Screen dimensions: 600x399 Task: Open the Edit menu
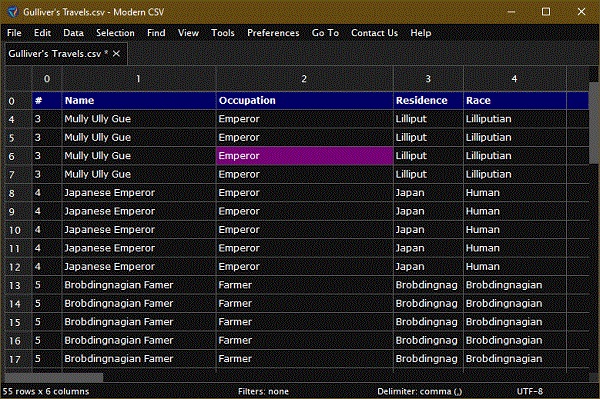pos(42,33)
